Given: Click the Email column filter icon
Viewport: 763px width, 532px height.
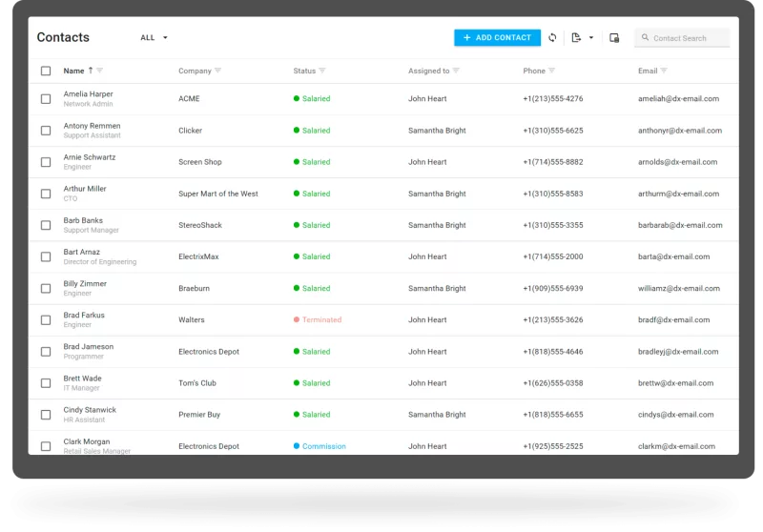Looking at the screenshot, I should pyautogui.click(x=664, y=71).
